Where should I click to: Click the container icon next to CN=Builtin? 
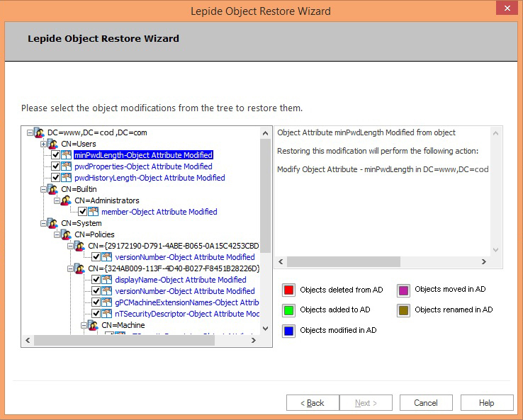[x=52, y=189]
